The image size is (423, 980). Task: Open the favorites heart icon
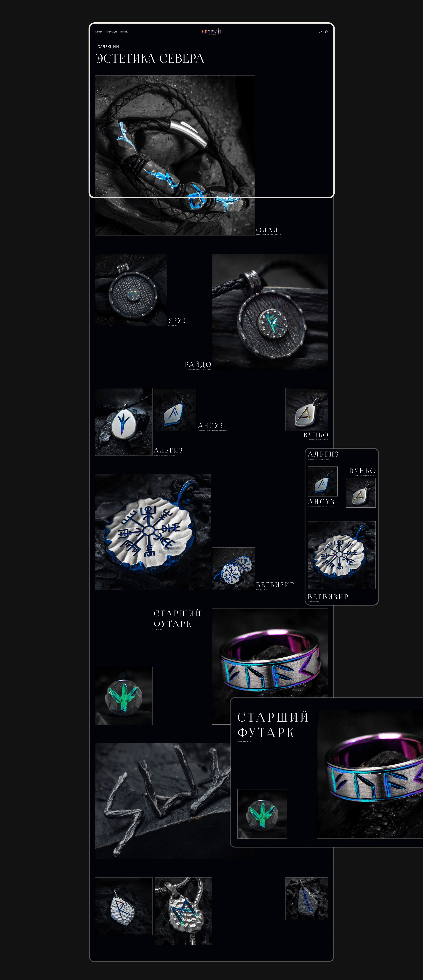pyautogui.click(x=320, y=32)
